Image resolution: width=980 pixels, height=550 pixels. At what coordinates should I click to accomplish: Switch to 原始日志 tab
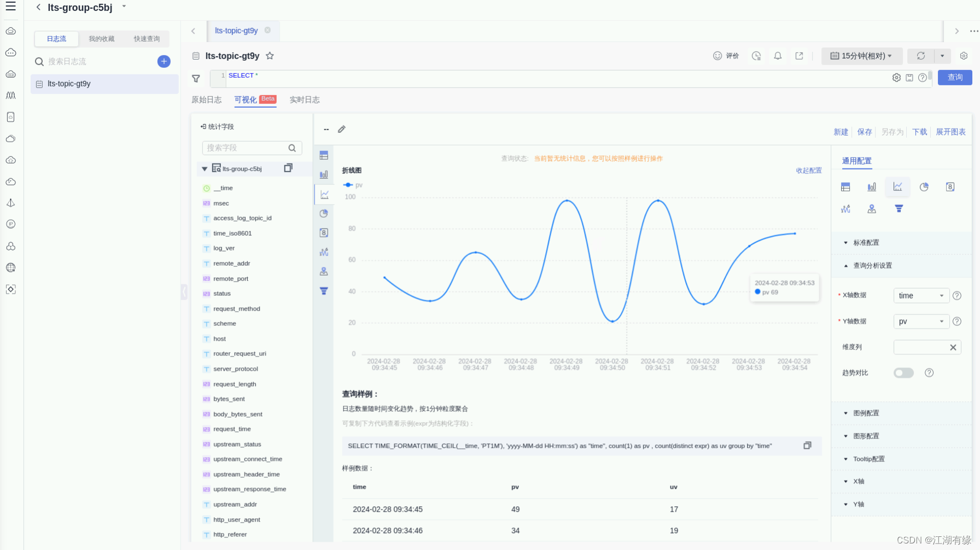click(x=207, y=100)
